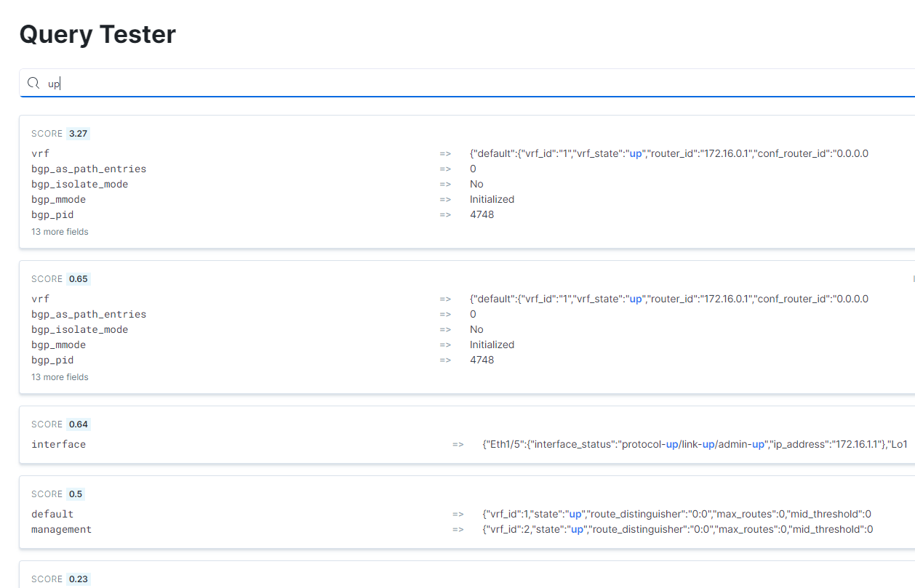The image size is (915, 588).
Task: Click bgp_pid in the 3.27 result
Action: pos(52,214)
